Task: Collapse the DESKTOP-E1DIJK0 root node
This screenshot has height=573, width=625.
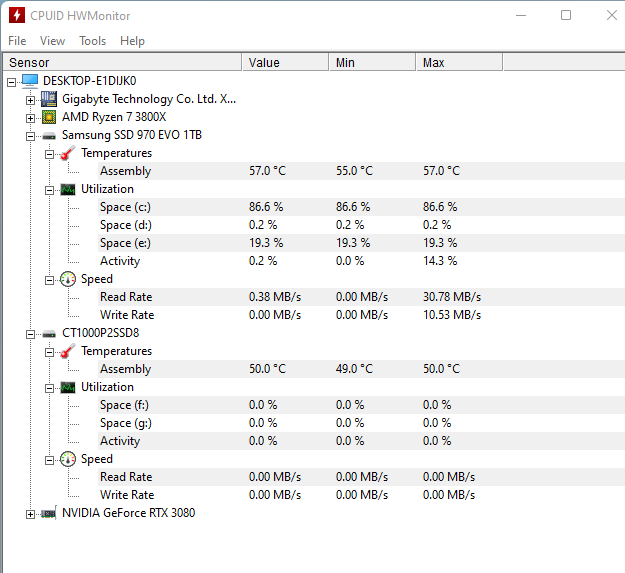Action: (12, 82)
